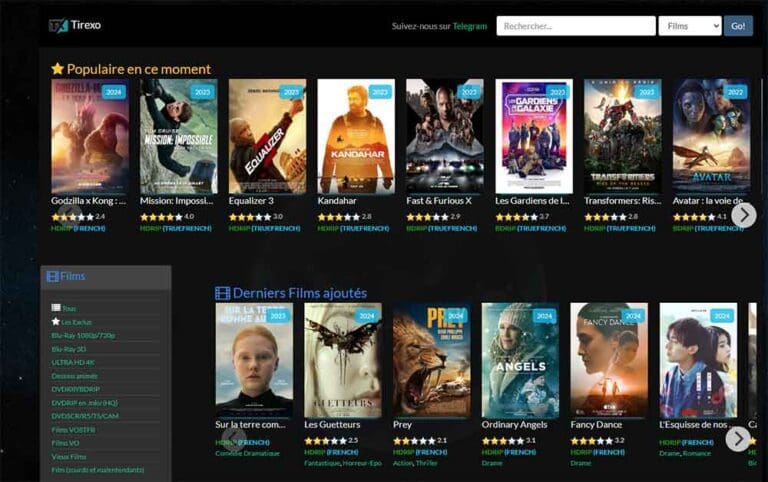
Task: Click the star icon beside Populaire en ce moment
Action: point(57,69)
